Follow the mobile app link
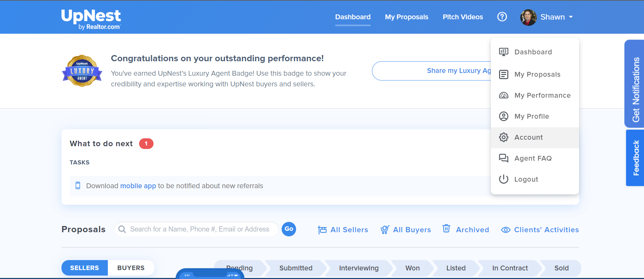644x279 pixels. (x=138, y=186)
